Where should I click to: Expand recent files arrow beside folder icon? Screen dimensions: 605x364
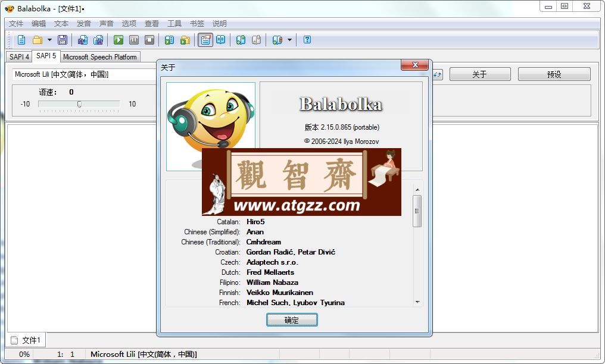[x=49, y=40]
